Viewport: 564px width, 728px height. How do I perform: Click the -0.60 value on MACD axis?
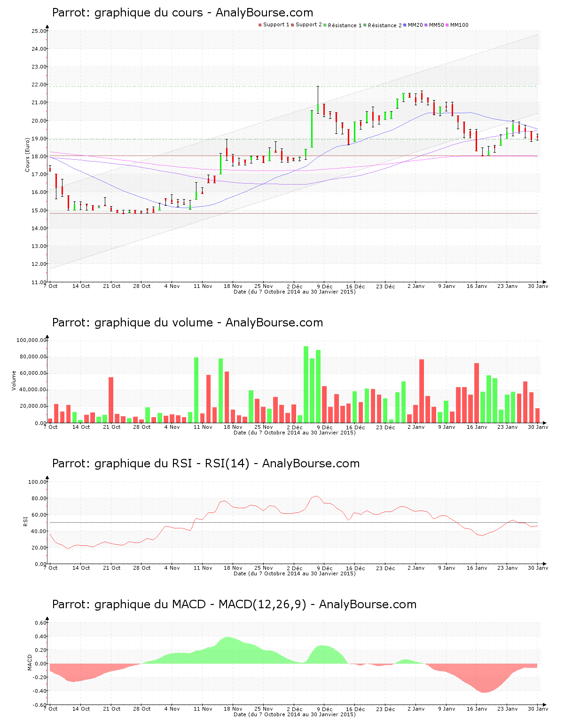pyautogui.click(x=39, y=705)
